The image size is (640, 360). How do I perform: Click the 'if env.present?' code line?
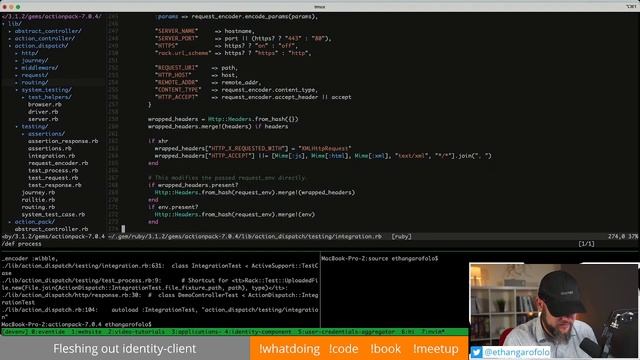(173, 207)
